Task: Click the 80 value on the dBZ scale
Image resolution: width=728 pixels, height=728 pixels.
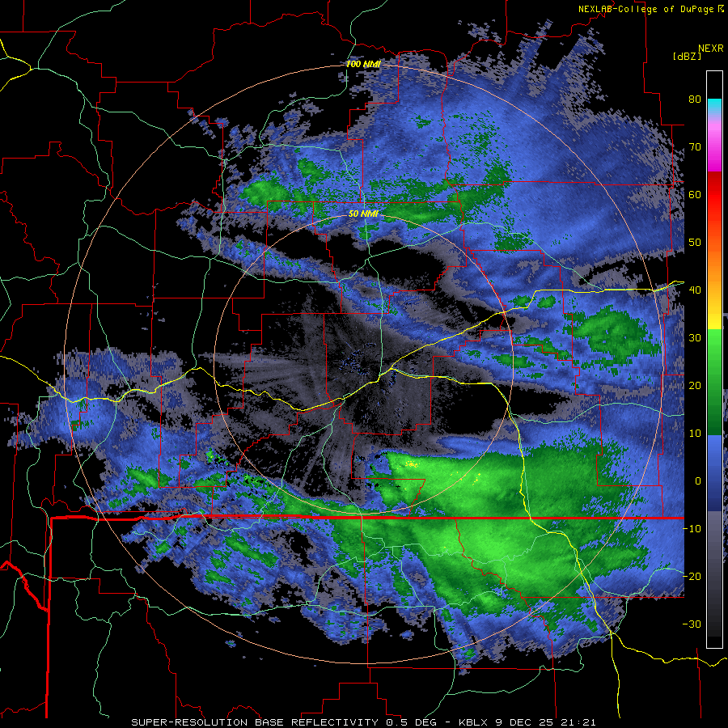Action: (695, 99)
